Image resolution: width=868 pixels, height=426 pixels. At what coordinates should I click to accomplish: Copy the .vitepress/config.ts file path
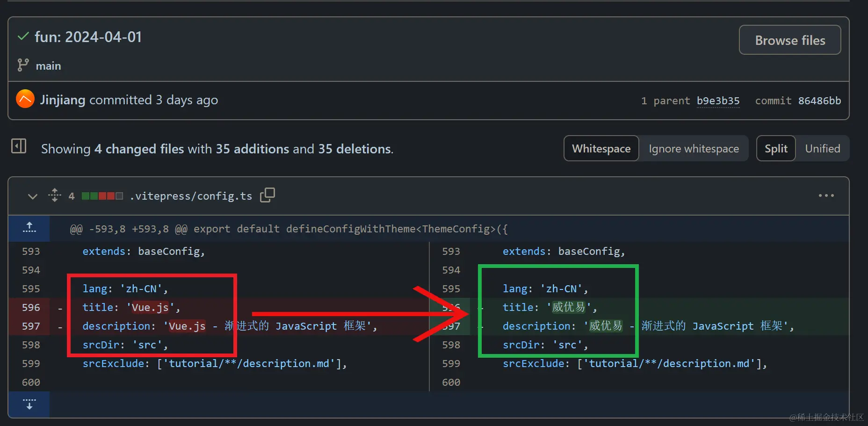[x=268, y=195]
